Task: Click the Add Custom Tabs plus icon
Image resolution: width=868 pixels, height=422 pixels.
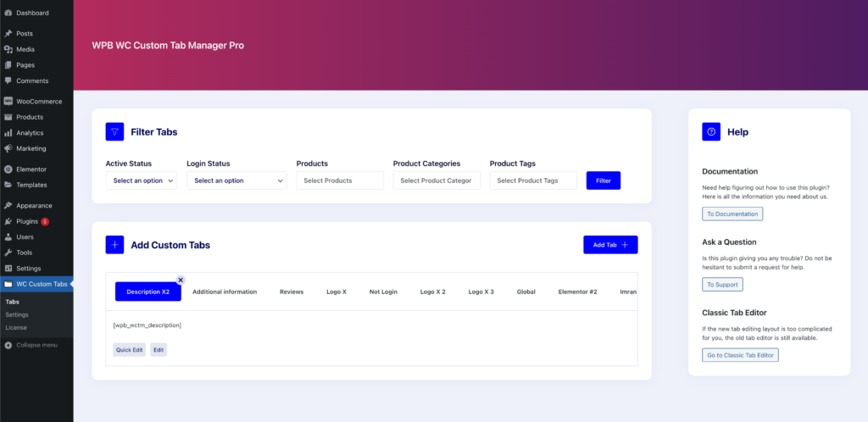Action: coord(114,244)
